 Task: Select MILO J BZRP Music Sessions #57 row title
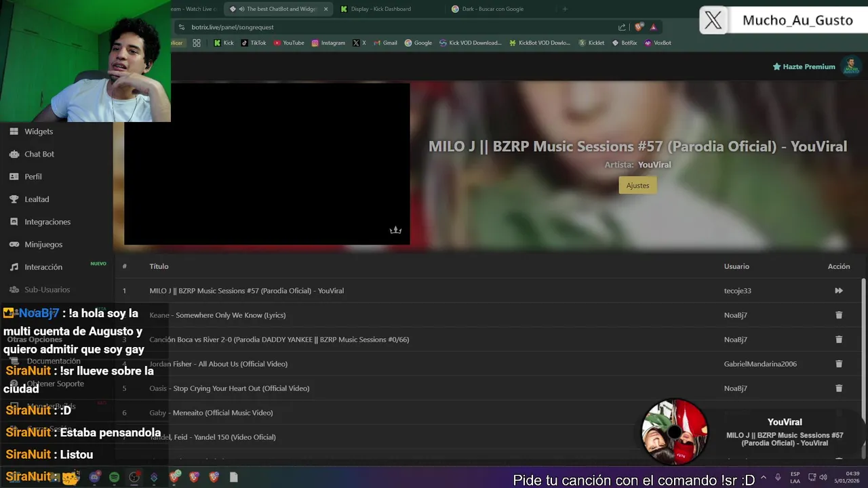(247, 291)
